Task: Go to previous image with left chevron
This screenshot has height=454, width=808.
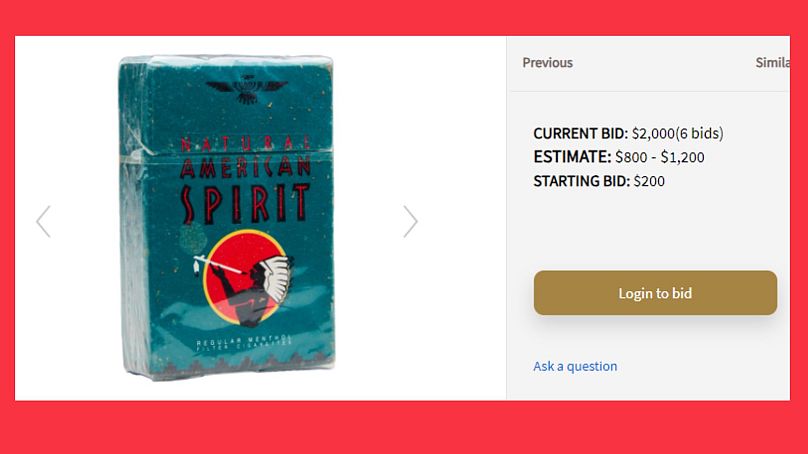Action: pos(44,222)
